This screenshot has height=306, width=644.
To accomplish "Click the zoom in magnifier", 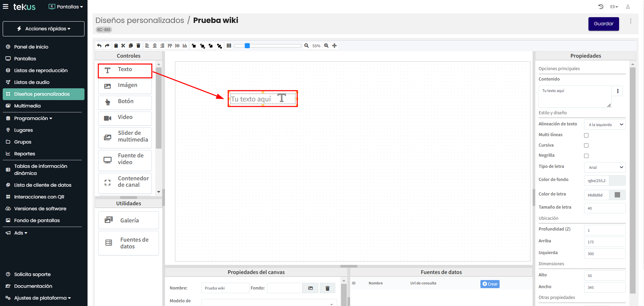I will [326, 46].
